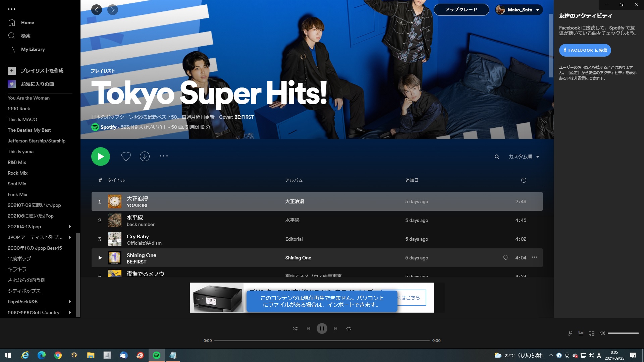
Task: Click the Repeat playback icon
Action: pyautogui.click(x=349, y=328)
